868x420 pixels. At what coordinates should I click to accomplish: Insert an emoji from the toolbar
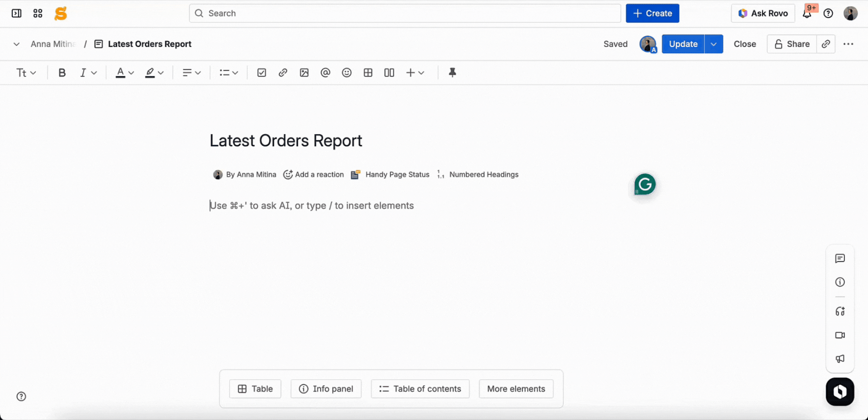347,72
